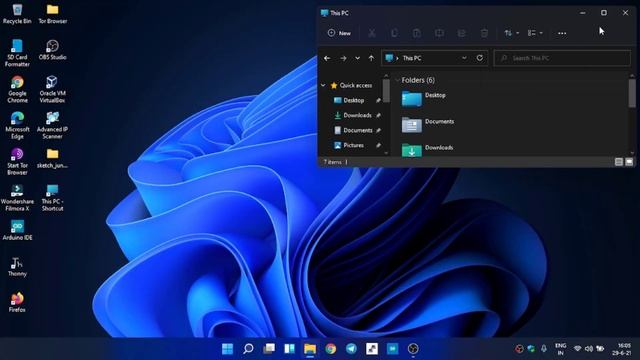
Task: Select the OBS Studio desktop icon
Action: [53, 50]
